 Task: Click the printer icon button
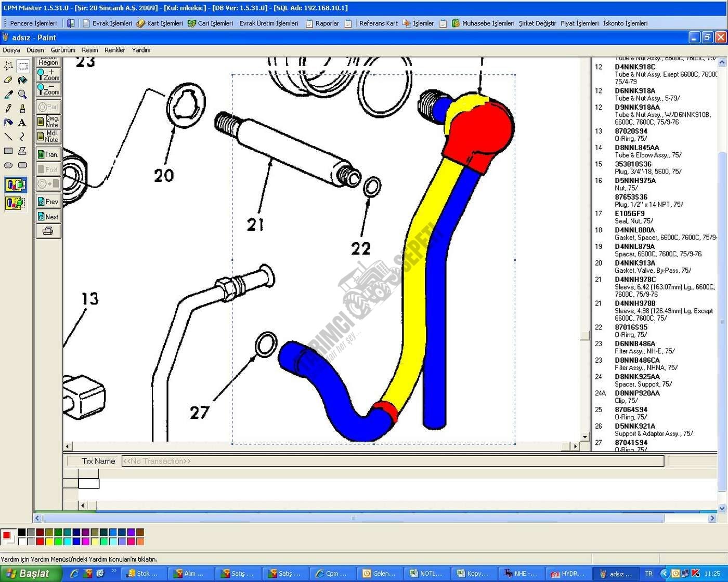pyautogui.click(x=48, y=231)
